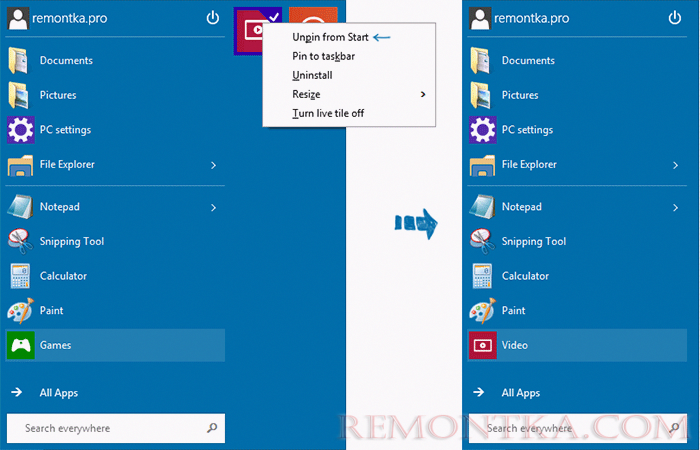
Task: Turn live tile off from the context menu
Action: tap(328, 113)
